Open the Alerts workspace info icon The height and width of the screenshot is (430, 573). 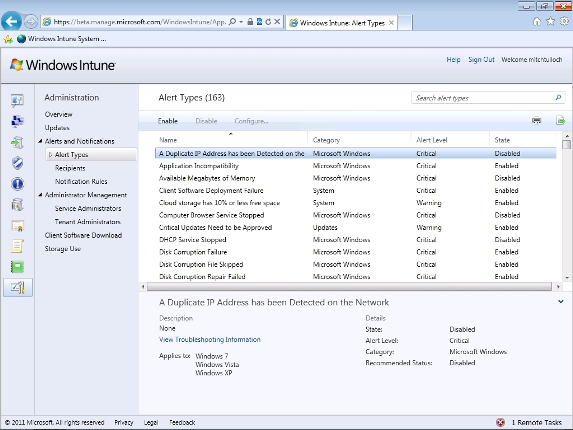pos(17,184)
